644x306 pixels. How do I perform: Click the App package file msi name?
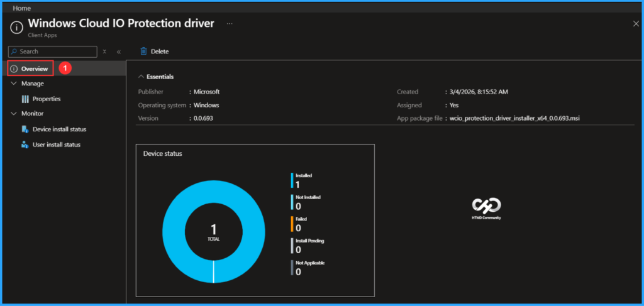[514, 118]
